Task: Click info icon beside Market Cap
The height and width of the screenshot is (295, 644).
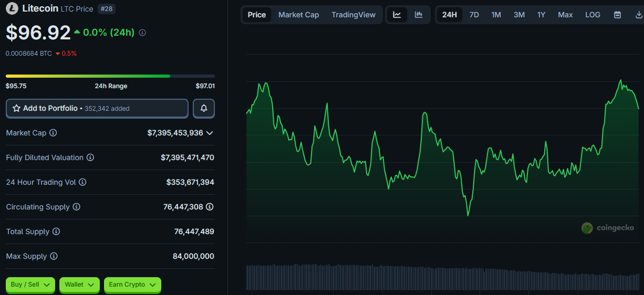Action: pos(53,133)
